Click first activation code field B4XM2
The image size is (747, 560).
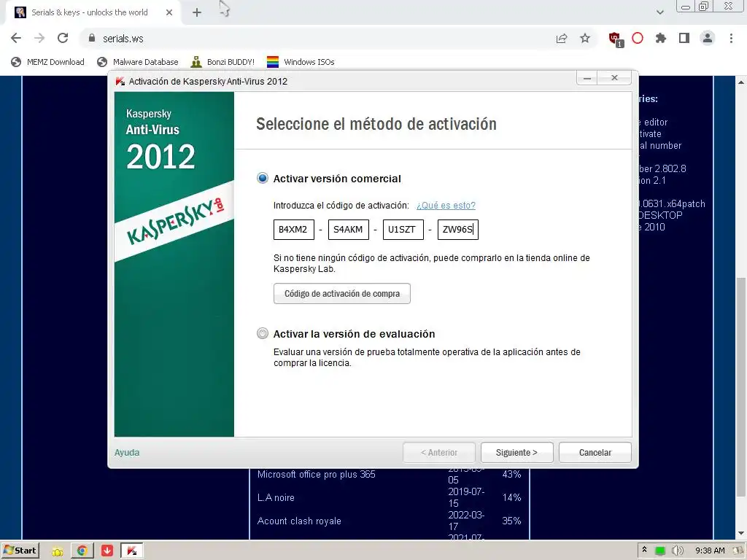click(293, 230)
